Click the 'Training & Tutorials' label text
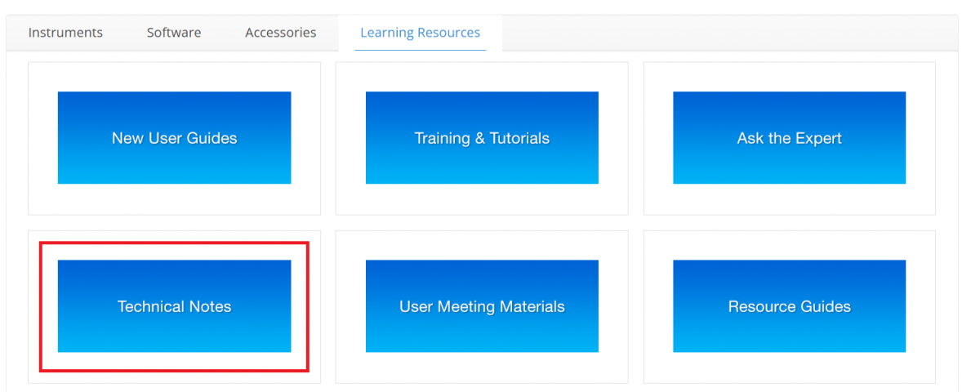The image size is (980, 392). coord(482,138)
